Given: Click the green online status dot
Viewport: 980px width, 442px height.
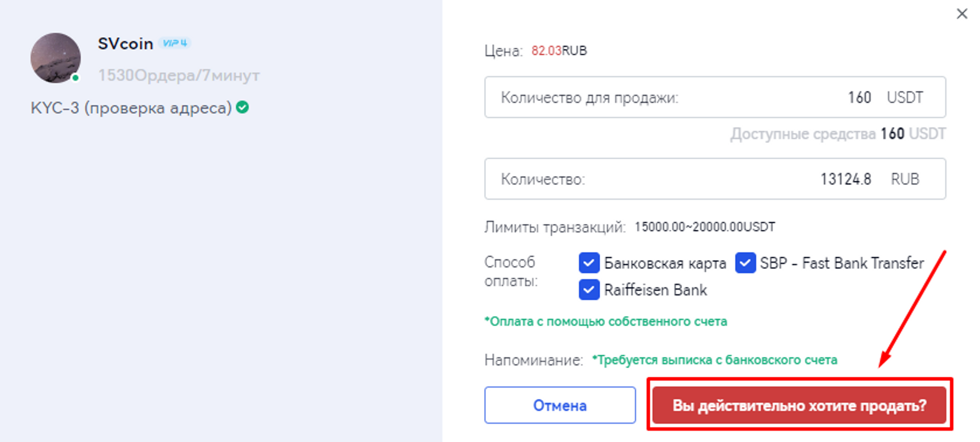Looking at the screenshot, I should tap(75, 77).
